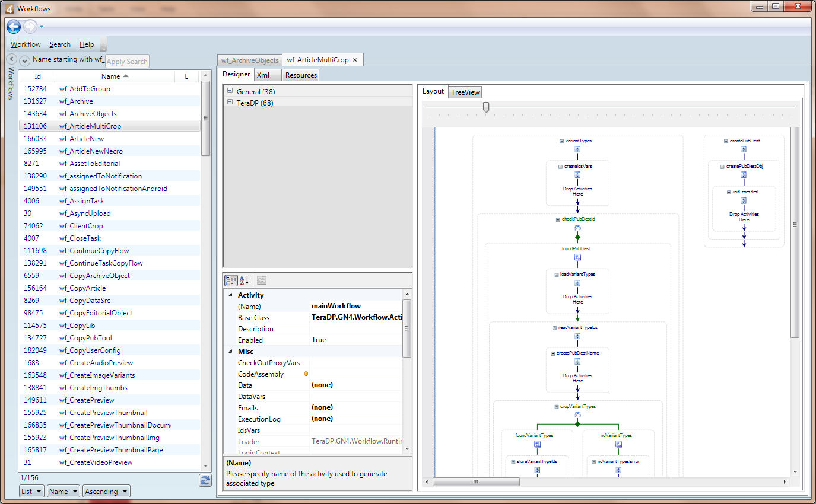The height and width of the screenshot is (504, 816).
Task: Select the Layout tab
Action: click(433, 91)
